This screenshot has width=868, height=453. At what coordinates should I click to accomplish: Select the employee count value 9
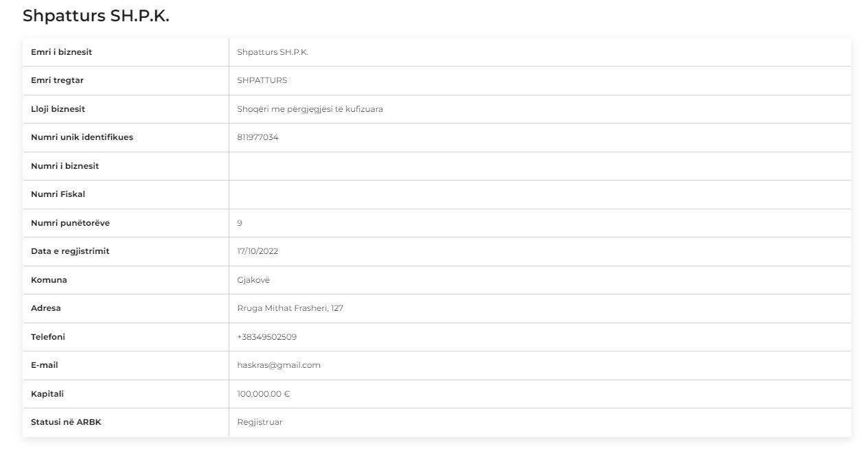pyautogui.click(x=240, y=223)
